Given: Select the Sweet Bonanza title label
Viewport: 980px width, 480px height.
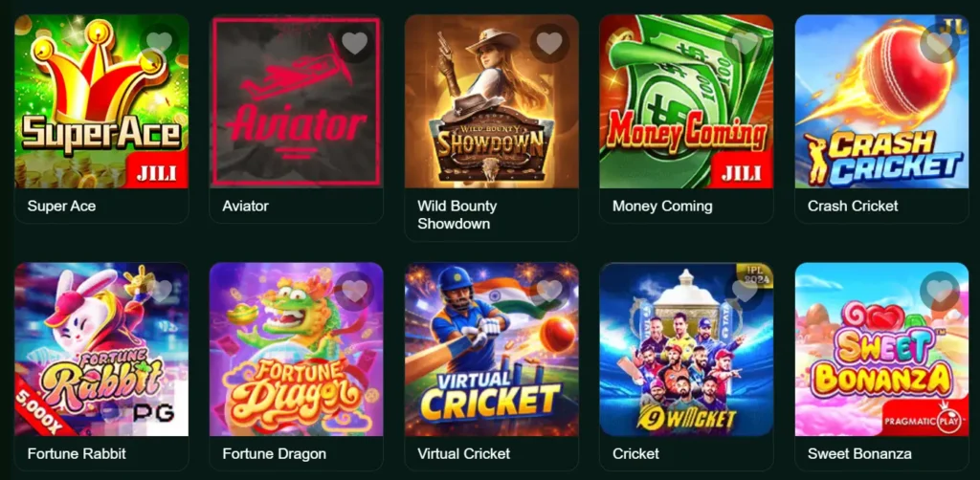Looking at the screenshot, I should tap(859, 454).
